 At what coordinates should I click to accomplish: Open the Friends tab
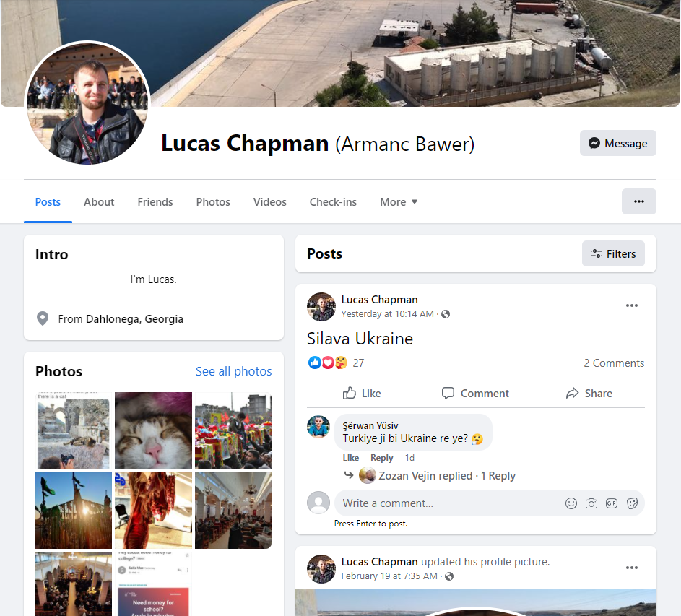pyautogui.click(x=155, y=202)
